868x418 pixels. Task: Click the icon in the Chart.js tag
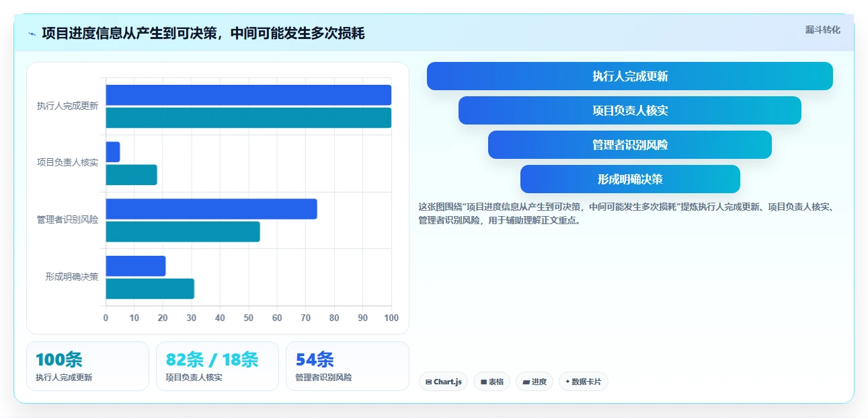(x=428, y=382)
